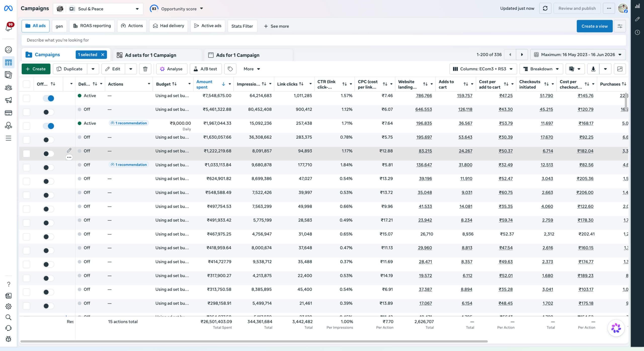Click the trash delete icon in toolbar

[145, 69]
